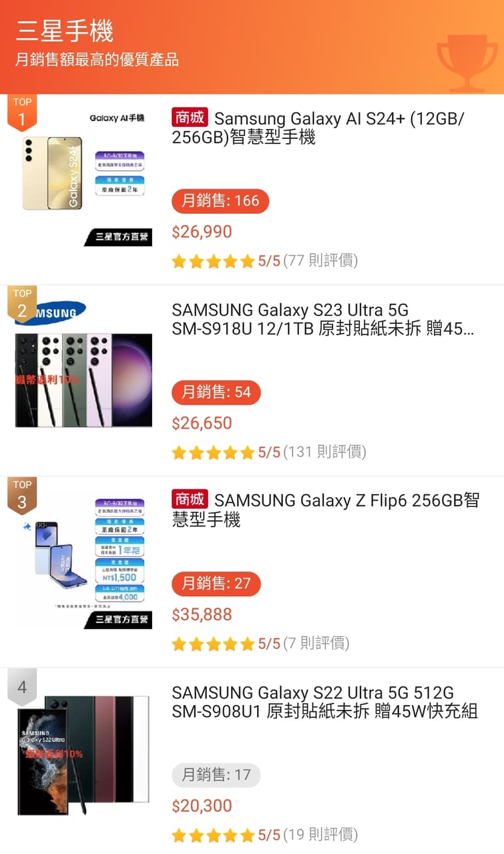
Task: Open Galaxy S22 Ultra 5G 512G title
Action: tap(324, 702)
